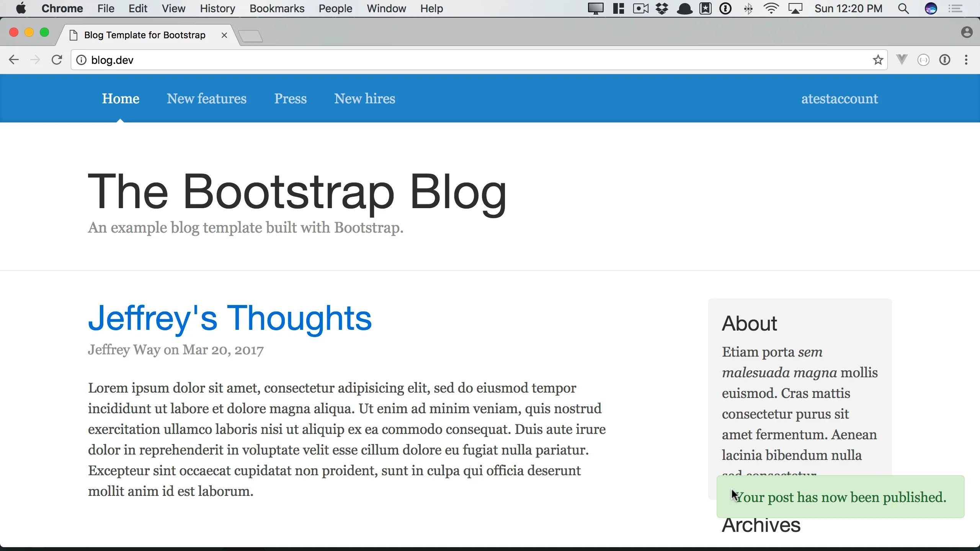Click the Vue devtools extension icon

tap(902, 60)
